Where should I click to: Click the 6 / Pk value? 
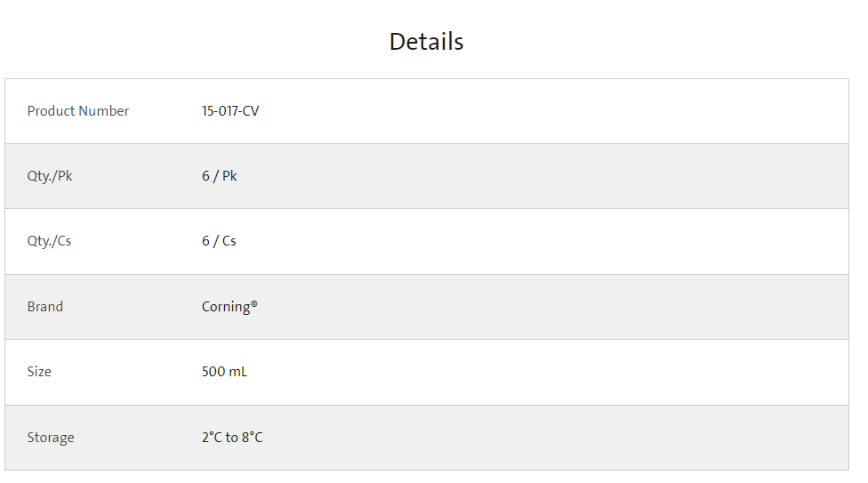point(219,176)
